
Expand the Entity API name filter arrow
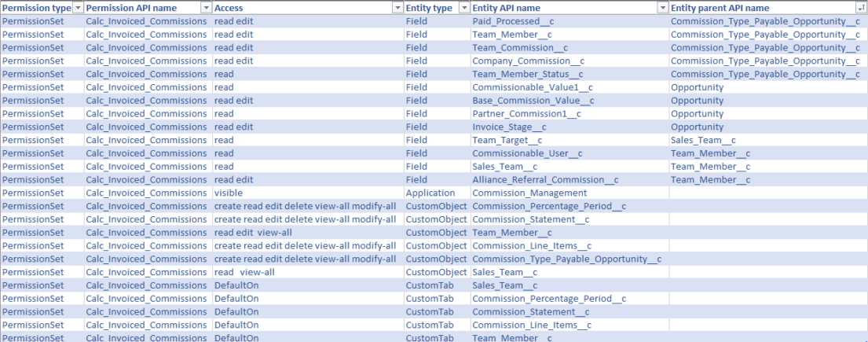661,7
